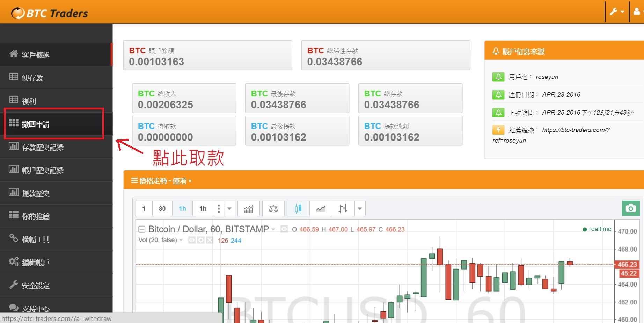Open the chart indicators icon

249,209
